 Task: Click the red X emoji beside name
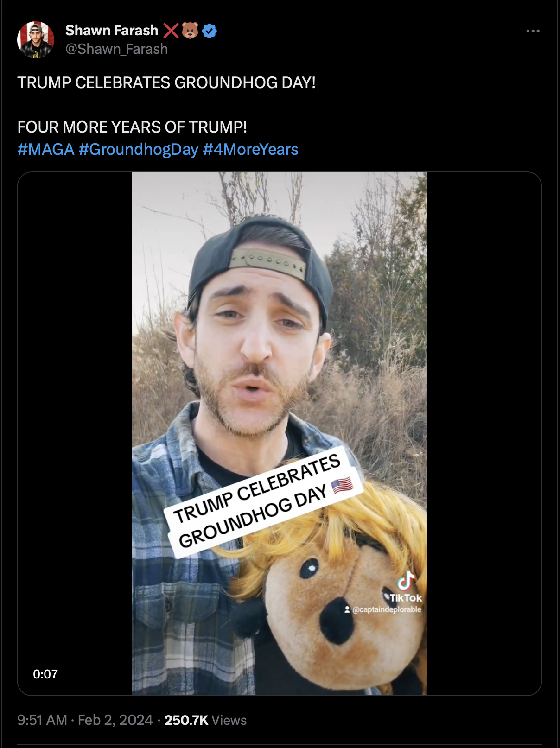171,31
